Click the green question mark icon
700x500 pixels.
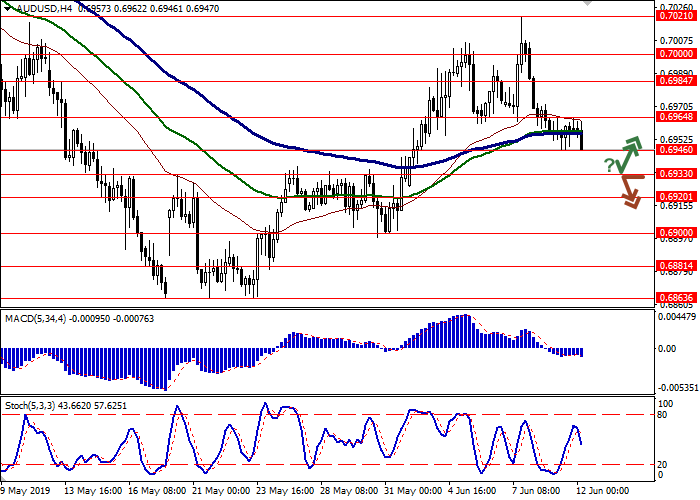609,164
